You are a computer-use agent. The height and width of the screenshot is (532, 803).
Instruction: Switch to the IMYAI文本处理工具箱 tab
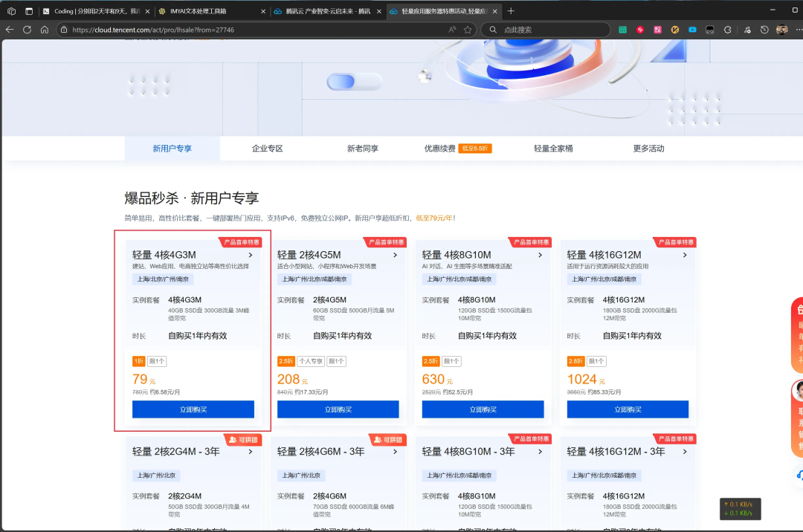point(211,10)
